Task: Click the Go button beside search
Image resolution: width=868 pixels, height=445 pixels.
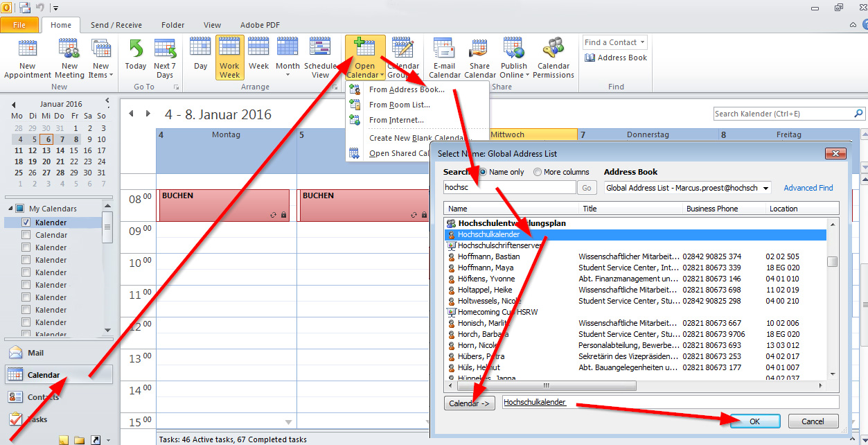Action: pos(587,188)
